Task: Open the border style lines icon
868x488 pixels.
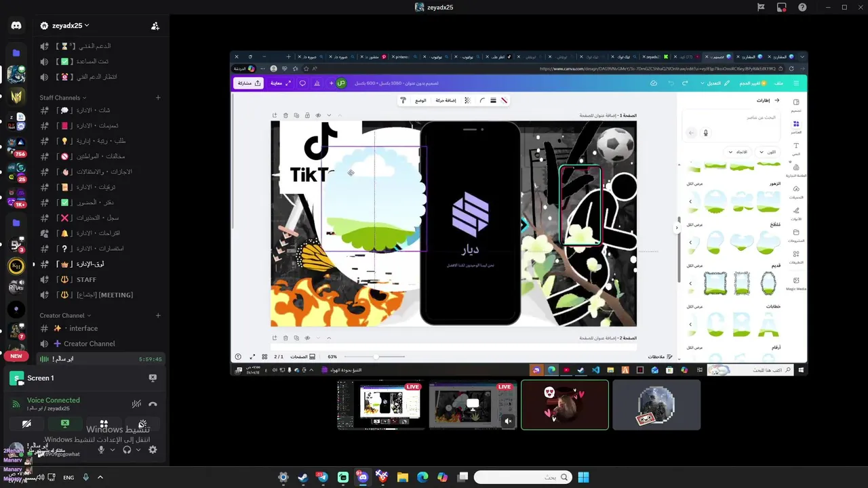Action: (x=493, y=100)
